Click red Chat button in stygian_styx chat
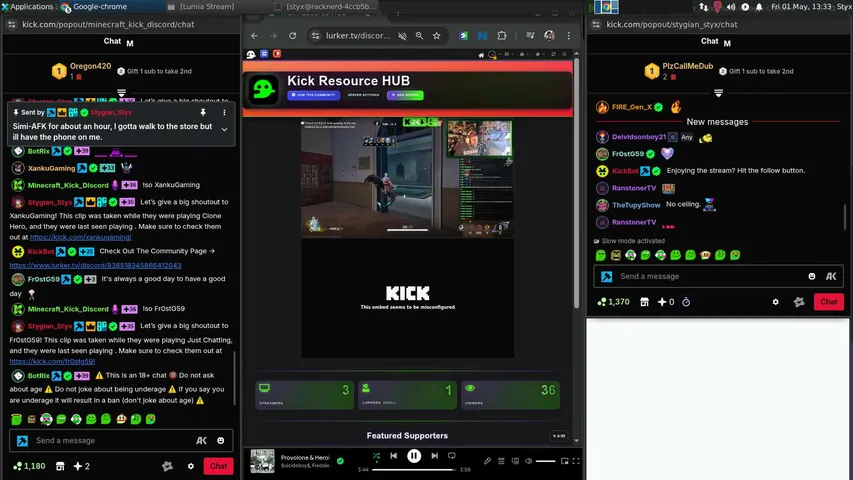Image resolution: width=853 pixels, height=480 pixels. [829, 301]
